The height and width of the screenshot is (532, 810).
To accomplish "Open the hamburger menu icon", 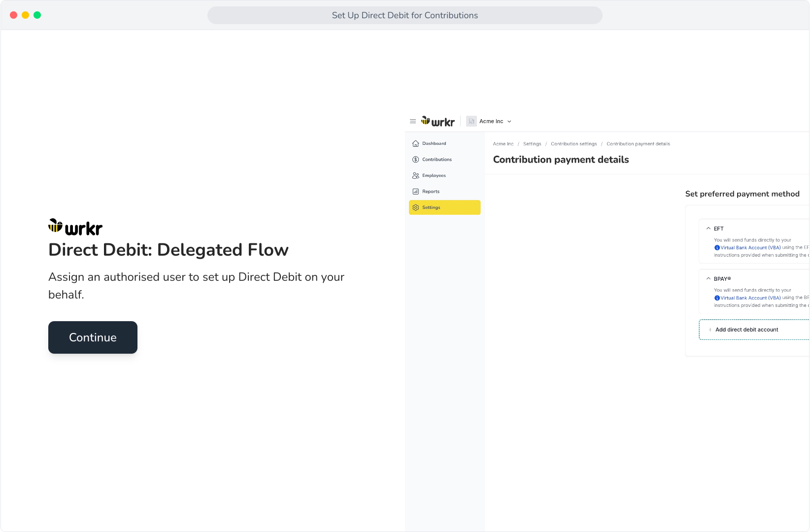I will tap(413, 121).
